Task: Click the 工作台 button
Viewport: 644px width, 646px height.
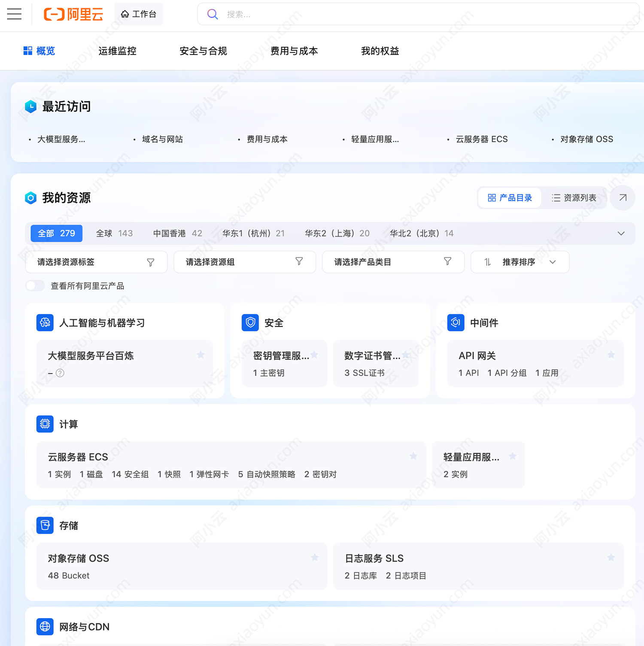Action: 139,14
